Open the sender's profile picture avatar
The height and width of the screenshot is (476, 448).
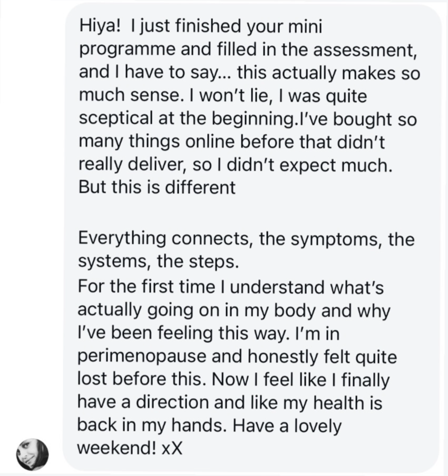tap(32, 454)
